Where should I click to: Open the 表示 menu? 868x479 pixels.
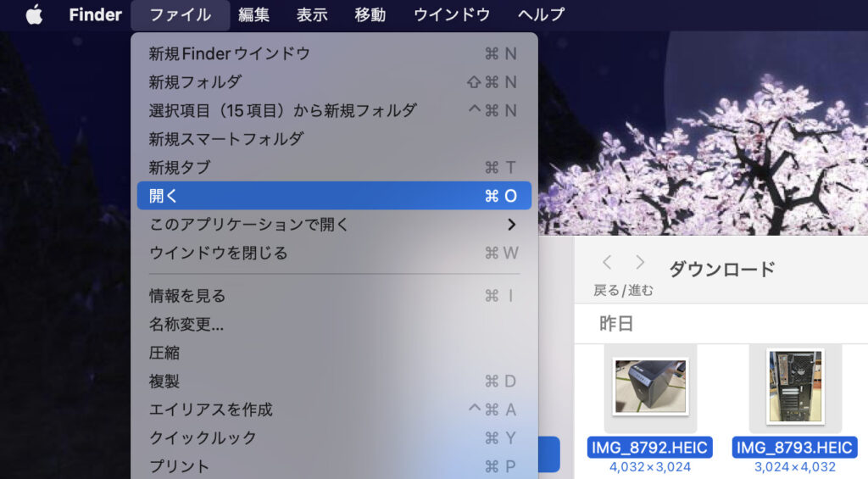click(x=312, y=14)
